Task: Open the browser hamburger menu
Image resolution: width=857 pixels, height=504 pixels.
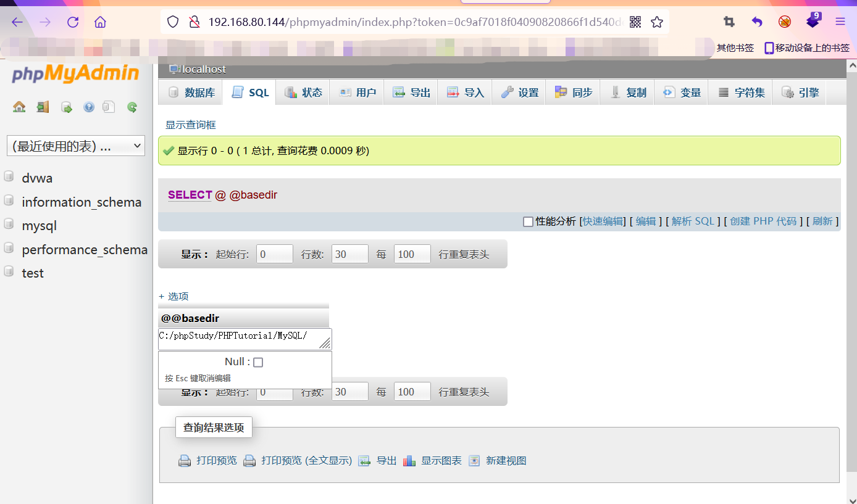Action: click(840, 22)
